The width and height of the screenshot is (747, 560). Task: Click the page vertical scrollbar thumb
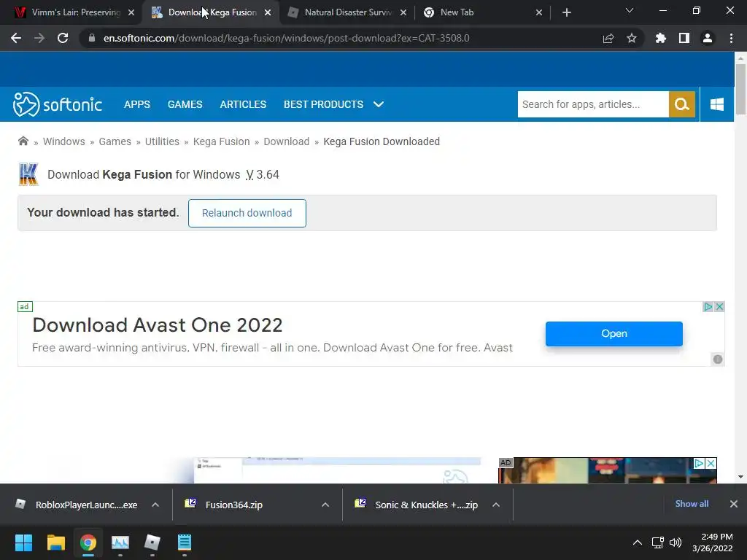tap(740, 89)
